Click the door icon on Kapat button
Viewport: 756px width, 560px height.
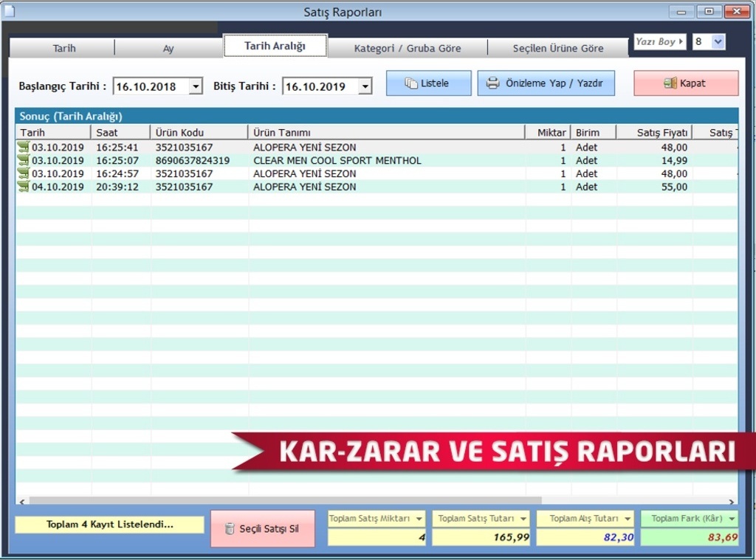(670, 83)
